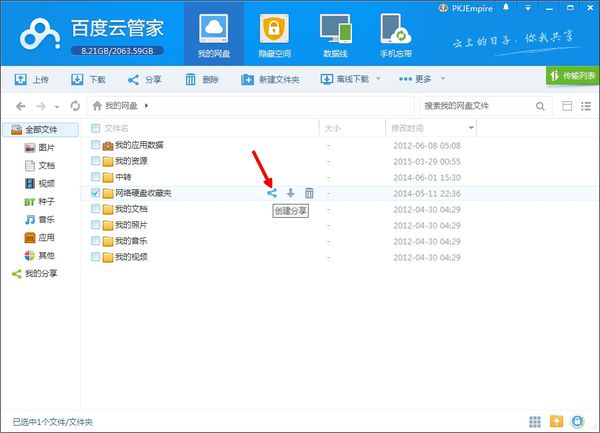600x433 pixels.
Task: Click the 我的网盘 home breadcrumb
Action: click(x=115, y=106)
